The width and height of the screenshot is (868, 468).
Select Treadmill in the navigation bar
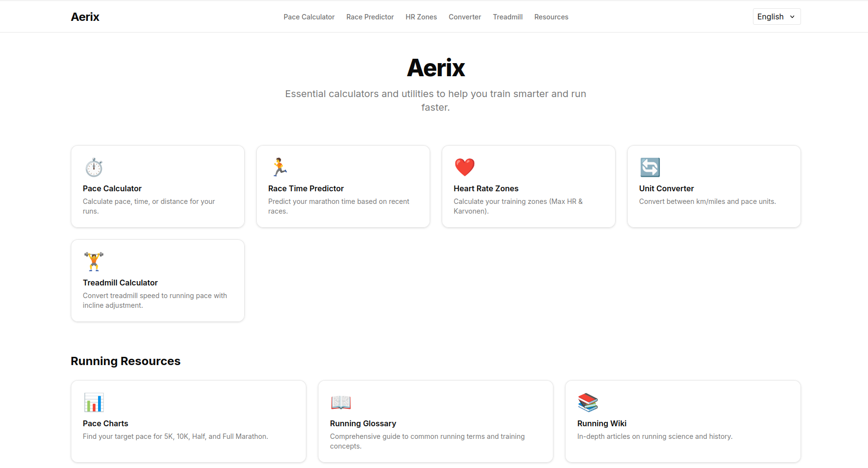(507, 17)
